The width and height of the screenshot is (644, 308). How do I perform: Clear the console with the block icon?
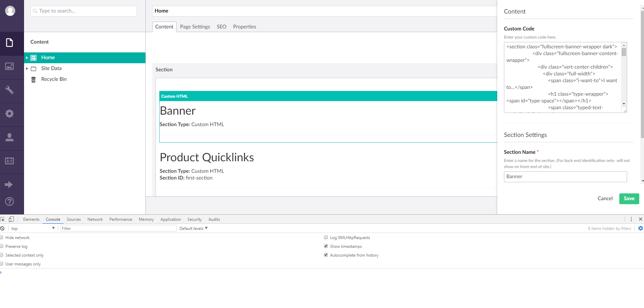[2, 229]
